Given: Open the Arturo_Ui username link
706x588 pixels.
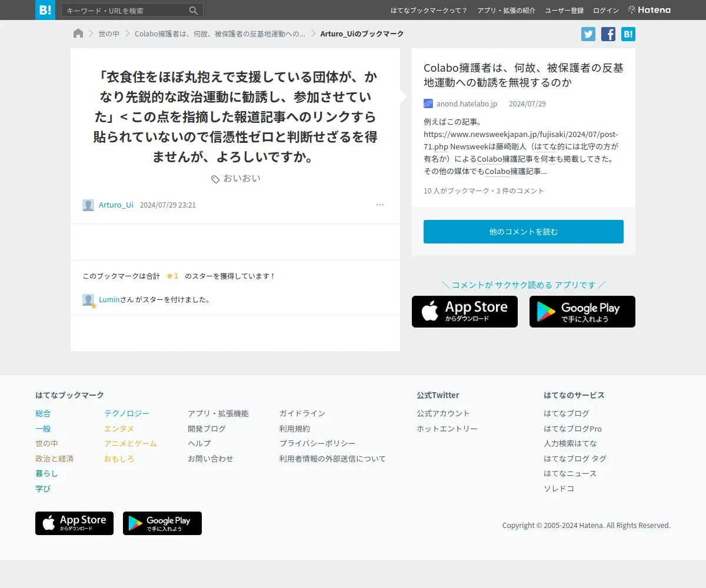Looking at the screenshot, I should click(x=116, y=205).
